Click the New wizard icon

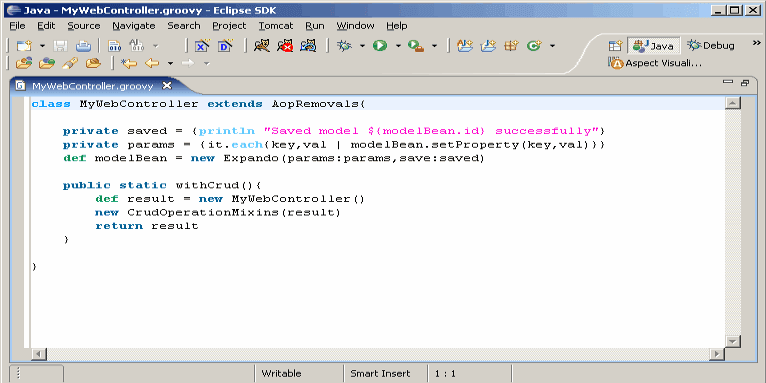(24, 46)
